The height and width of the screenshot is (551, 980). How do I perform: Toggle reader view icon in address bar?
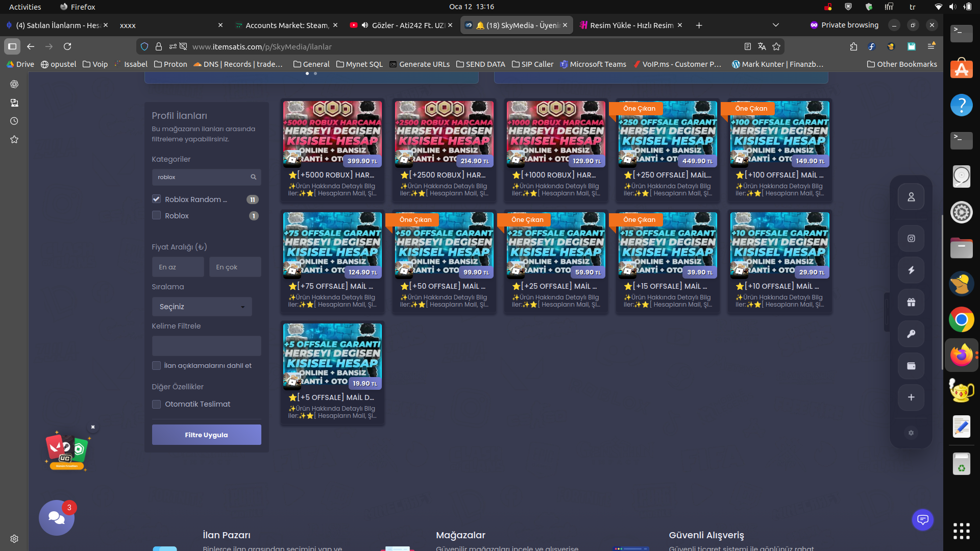(748, 46)
